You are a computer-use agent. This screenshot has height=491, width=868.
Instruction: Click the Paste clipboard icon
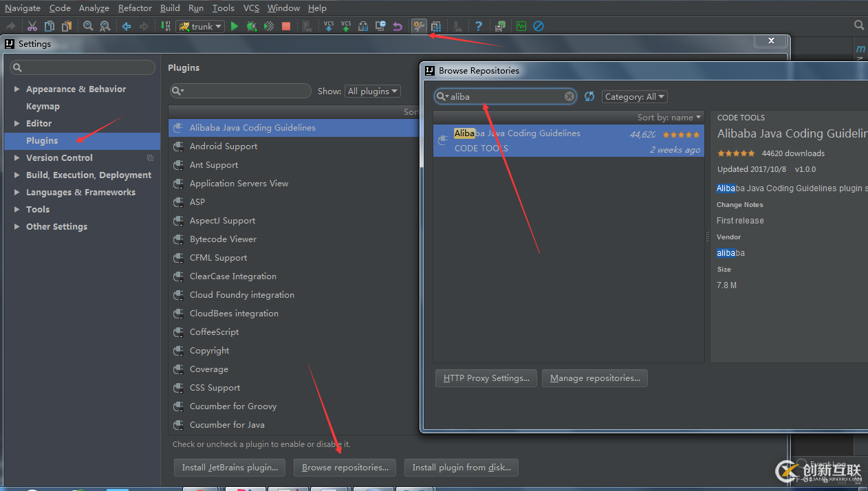pos(67,26)
